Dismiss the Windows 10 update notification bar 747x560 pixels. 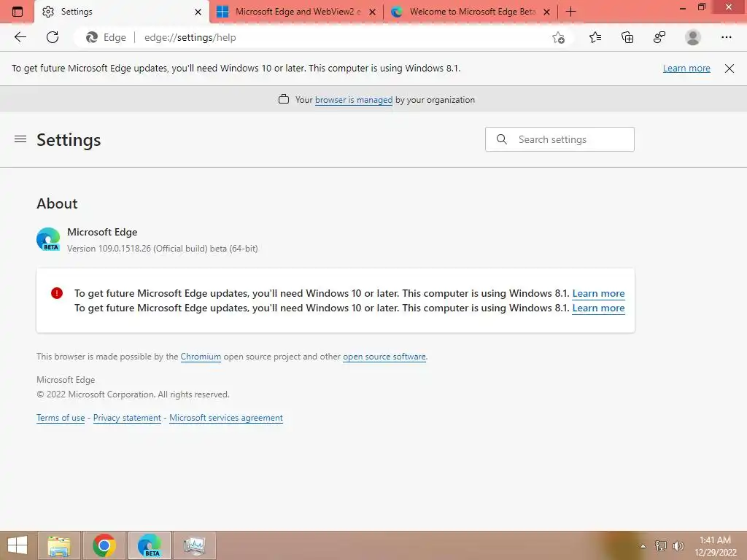click(x=729, y=69)
